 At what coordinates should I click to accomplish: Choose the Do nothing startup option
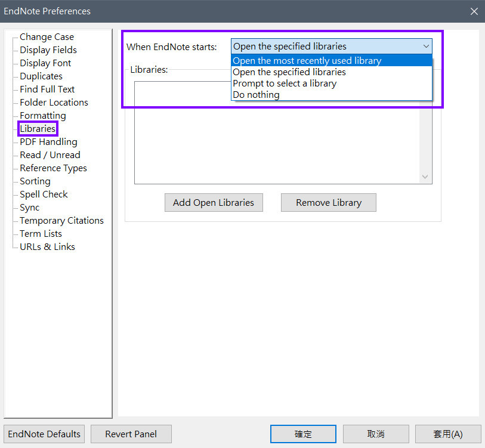click(332, 95)
